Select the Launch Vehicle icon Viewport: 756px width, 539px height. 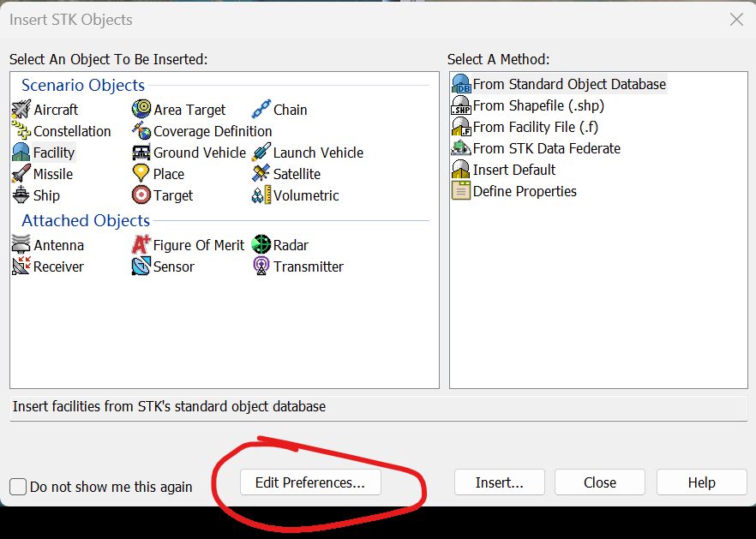click(x=261, y=153)
